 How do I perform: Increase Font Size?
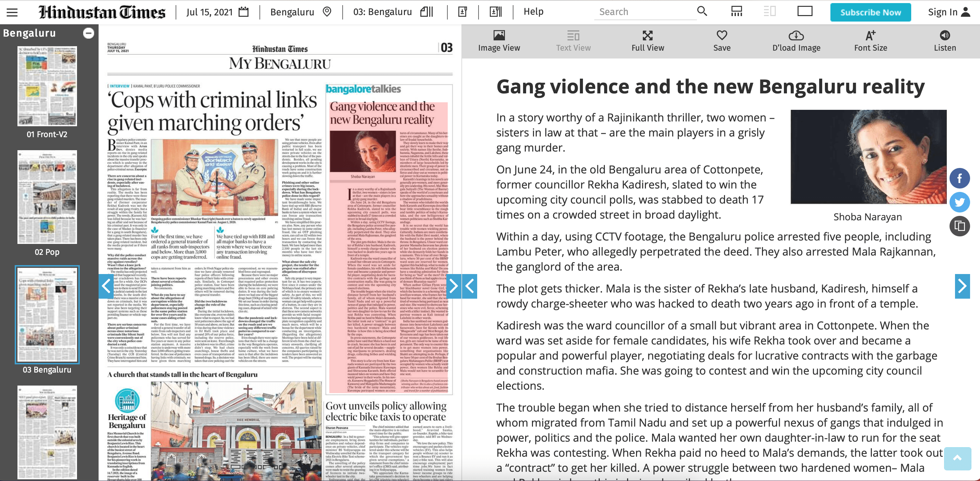click(870, 41)
